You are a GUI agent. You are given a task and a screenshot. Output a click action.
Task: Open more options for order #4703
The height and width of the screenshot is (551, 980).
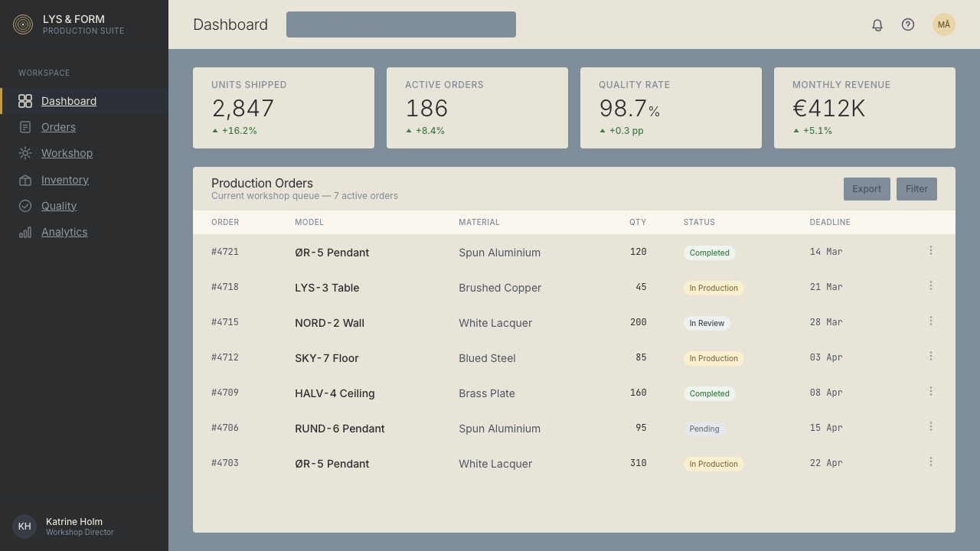[x=931, y=462]
